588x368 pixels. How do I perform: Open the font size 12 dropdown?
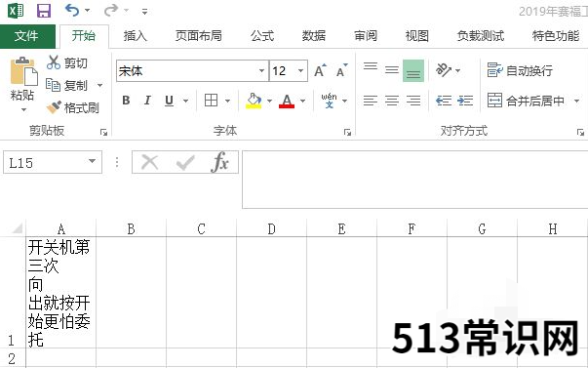click(x=300, y=70)
